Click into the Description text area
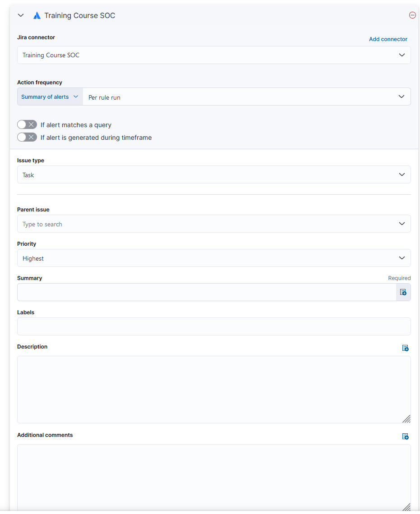 214,390
